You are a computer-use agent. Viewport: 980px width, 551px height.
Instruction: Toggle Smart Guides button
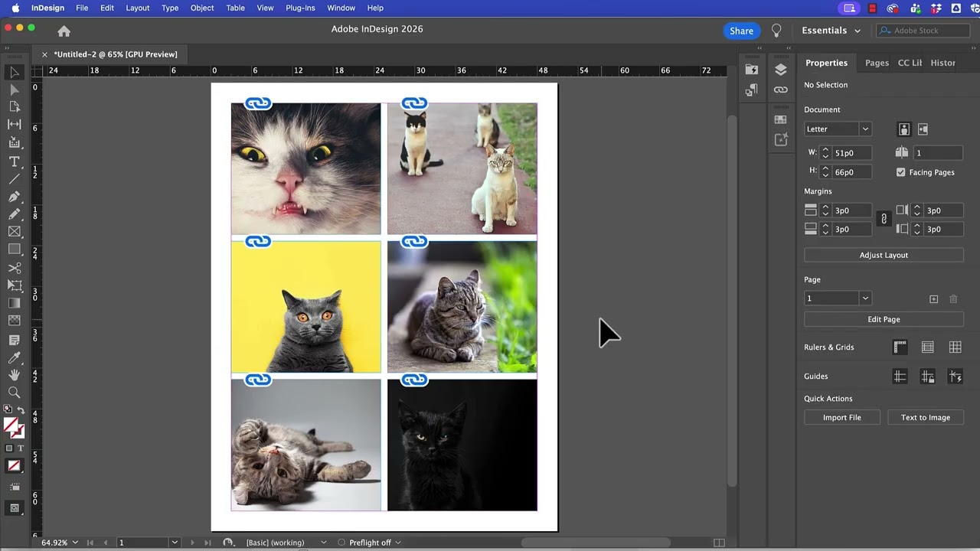point(955,377)
